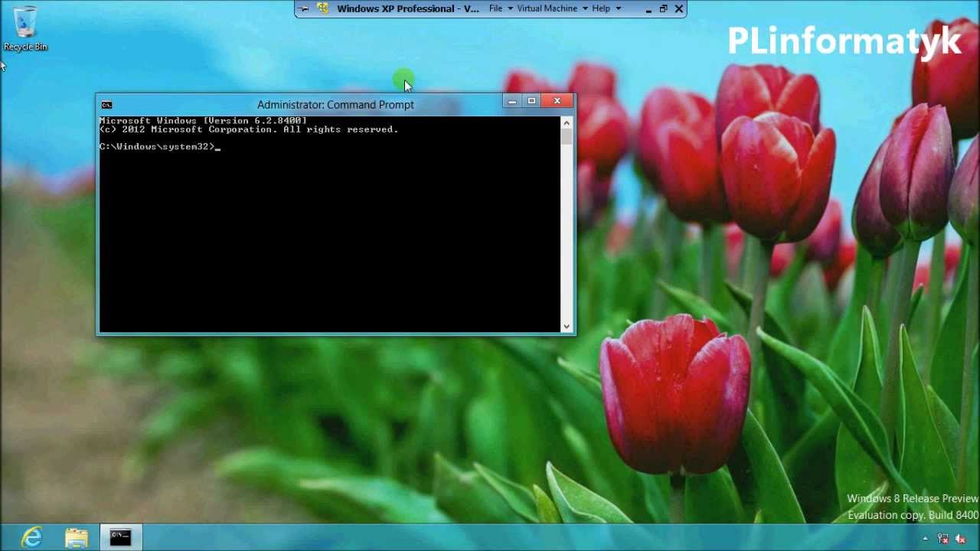
Task: Expand the Help menu dropdown arrow
Action: [618, 8]
